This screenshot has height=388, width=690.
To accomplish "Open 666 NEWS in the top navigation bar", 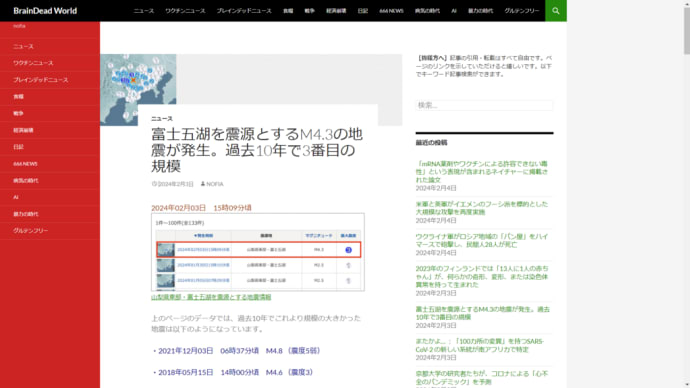I will pyautogui.click(x=391, y=11).
